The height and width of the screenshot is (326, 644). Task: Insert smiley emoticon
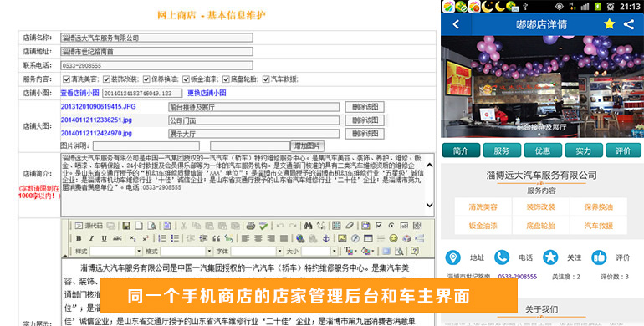[x=393, y=238]
